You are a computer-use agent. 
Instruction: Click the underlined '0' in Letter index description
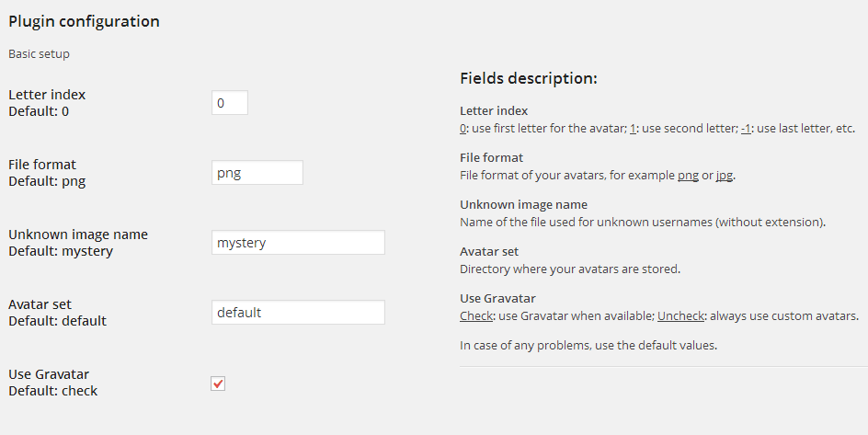pyautogui.click(x=463, y=129)
